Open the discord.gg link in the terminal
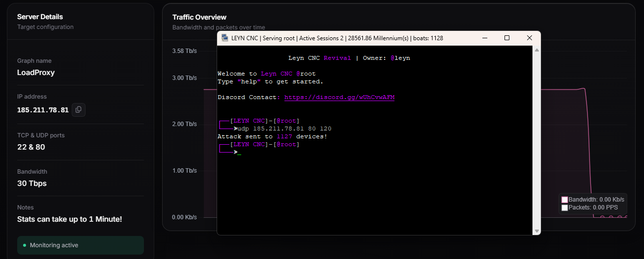 tap(339, 97)
